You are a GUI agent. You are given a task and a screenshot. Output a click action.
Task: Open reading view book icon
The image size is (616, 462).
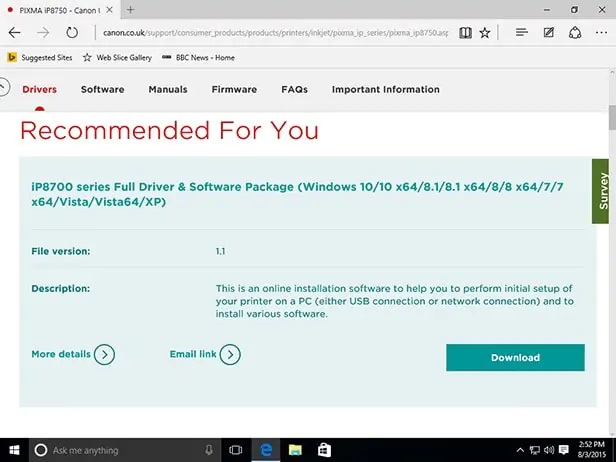point(466,33)
